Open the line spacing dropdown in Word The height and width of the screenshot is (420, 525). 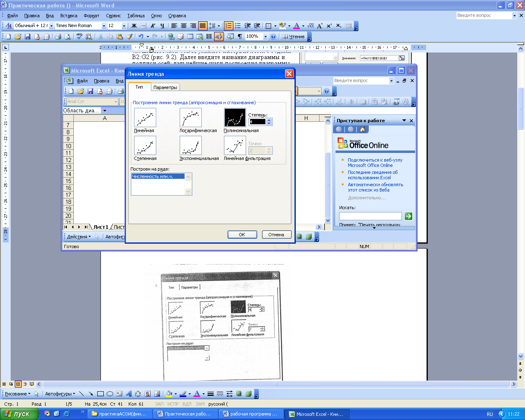[x=219, y=26]
